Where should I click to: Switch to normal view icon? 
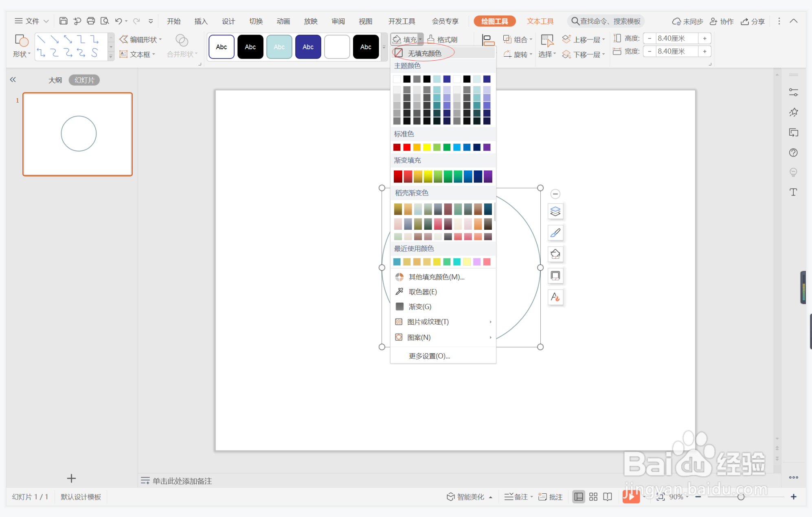coord(578,497)
